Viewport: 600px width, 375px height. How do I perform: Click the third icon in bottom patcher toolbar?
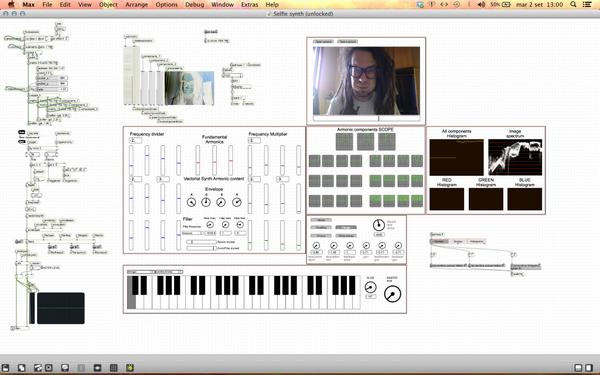pos(38,368)
